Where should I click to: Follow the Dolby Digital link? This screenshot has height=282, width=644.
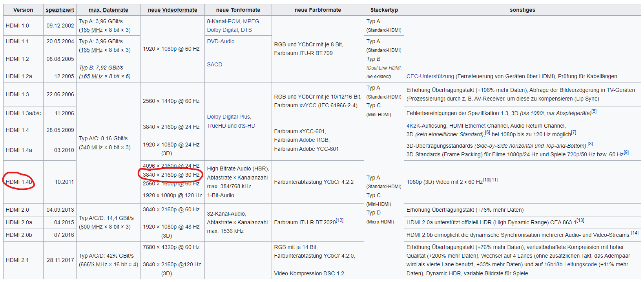223,30
